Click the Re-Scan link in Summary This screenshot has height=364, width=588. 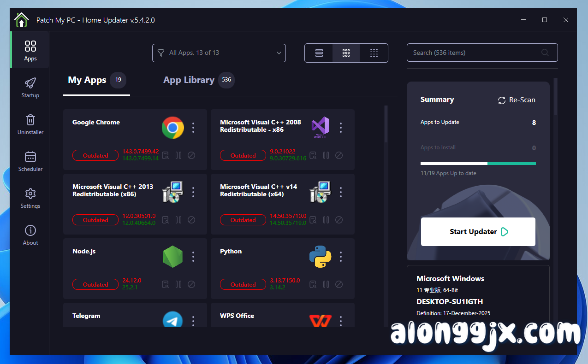[522, 100]
